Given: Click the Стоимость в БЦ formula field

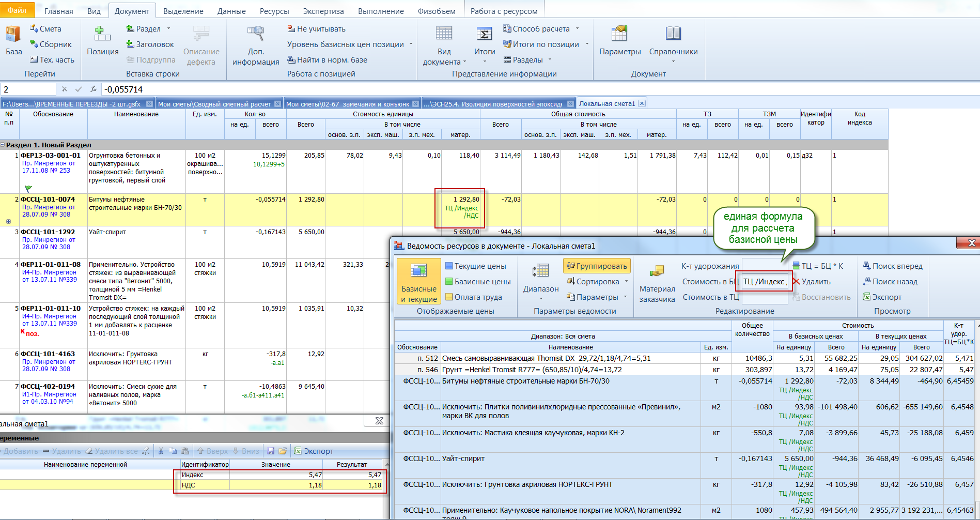Looking at the screenshot, I should coord(765,282).
